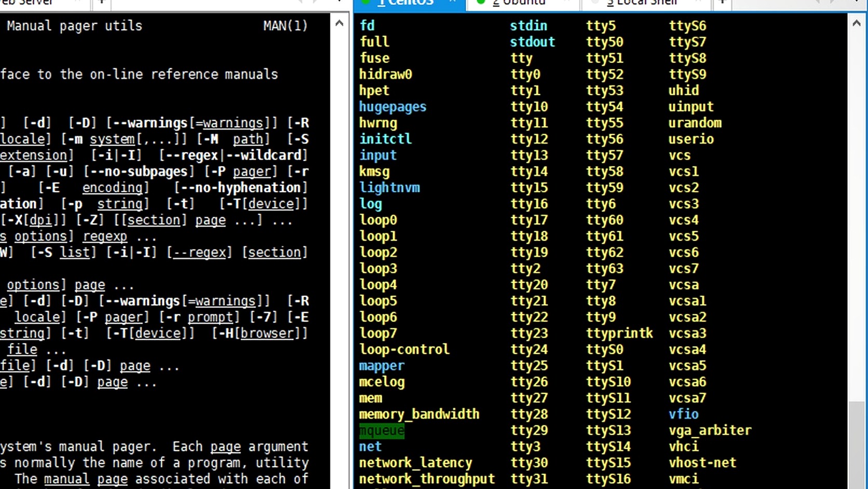Viewport: 868px width, 489px height.
Task: Click the vmci entry
Action: (683, 479)
